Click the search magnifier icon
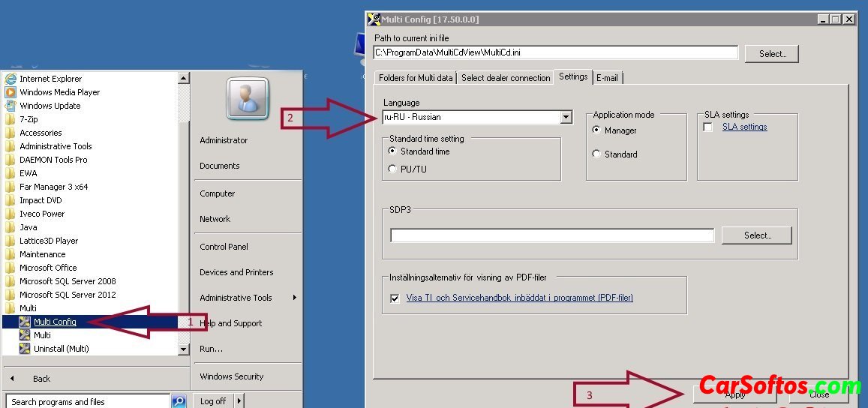 pos(179,401)
